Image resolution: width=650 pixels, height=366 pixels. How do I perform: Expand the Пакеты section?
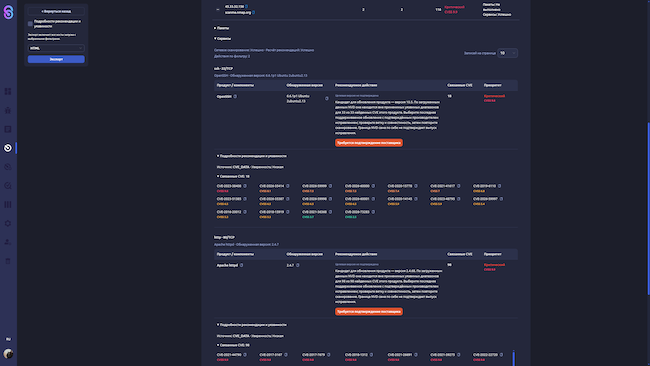pos(221,28)
